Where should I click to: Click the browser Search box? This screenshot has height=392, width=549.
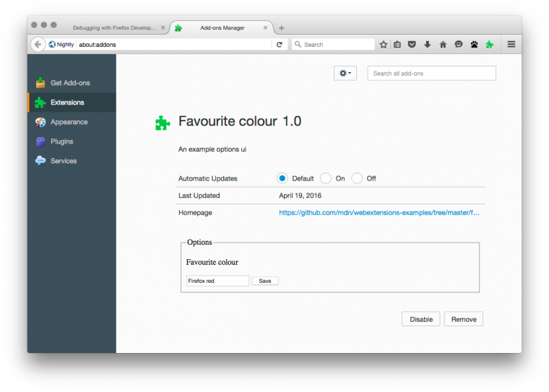pos(333,45)
